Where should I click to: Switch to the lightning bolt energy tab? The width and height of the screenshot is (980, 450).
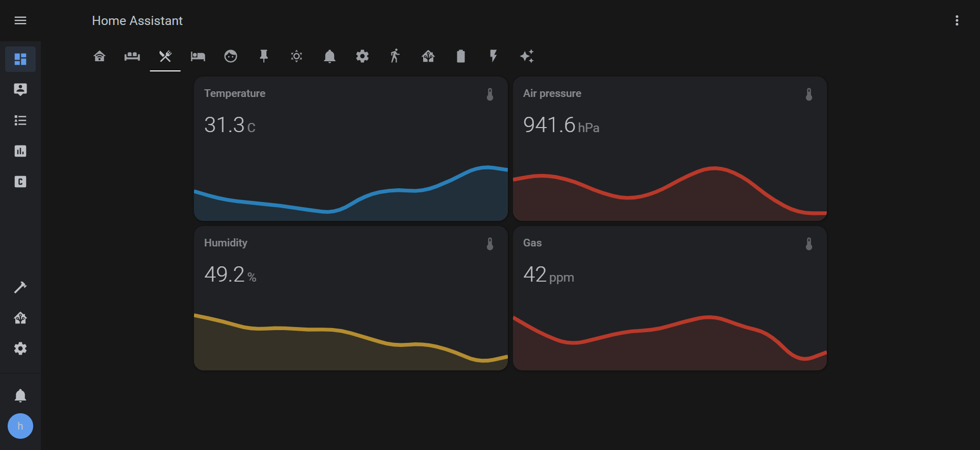tap(494, 56)
